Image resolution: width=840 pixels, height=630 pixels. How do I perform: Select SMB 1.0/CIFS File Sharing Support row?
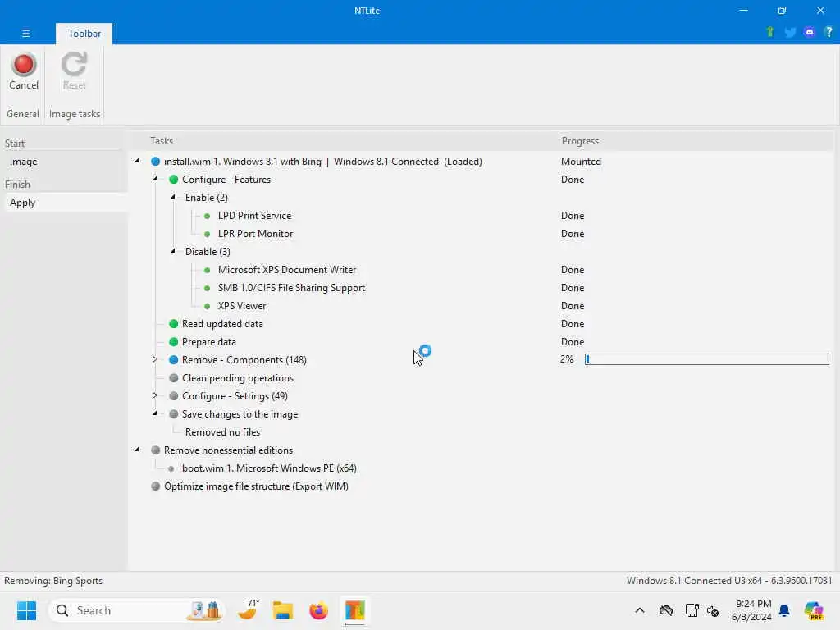click(291, 288)
